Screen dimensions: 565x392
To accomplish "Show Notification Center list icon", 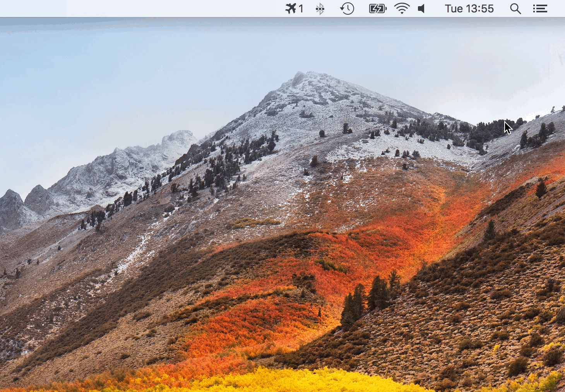I will point(540,9).
